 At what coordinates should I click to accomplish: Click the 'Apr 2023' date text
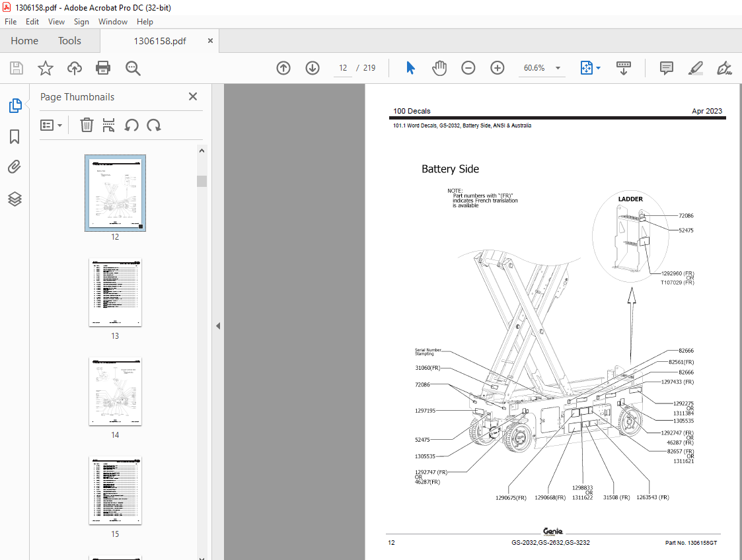pyautogui.click(x=707, y=111)
